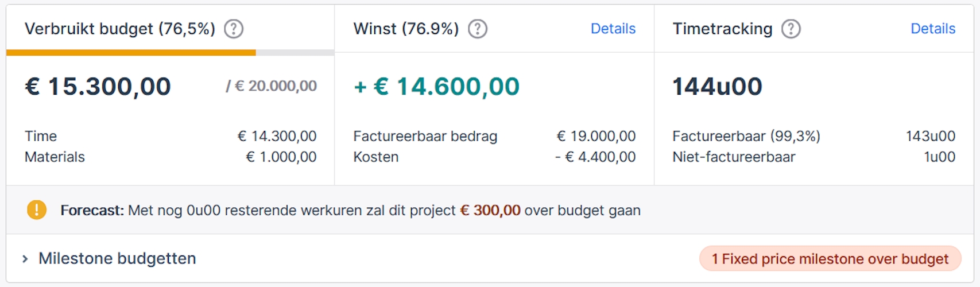Click the help icon next to Winst
980x287 pixels.
(478, 29)
